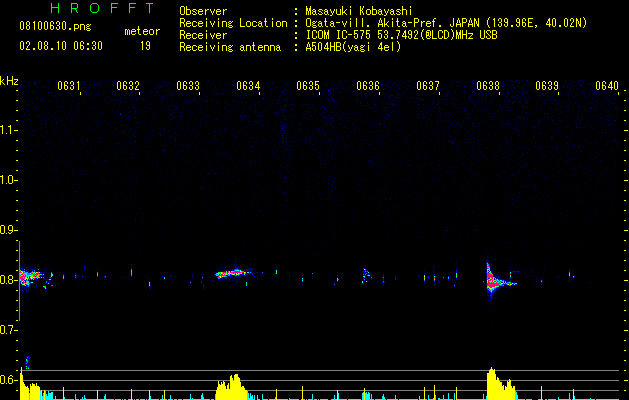Click the 'Receiving Location' label
Image resolution: width=629 pixels, height=400 pixels.
233,23
